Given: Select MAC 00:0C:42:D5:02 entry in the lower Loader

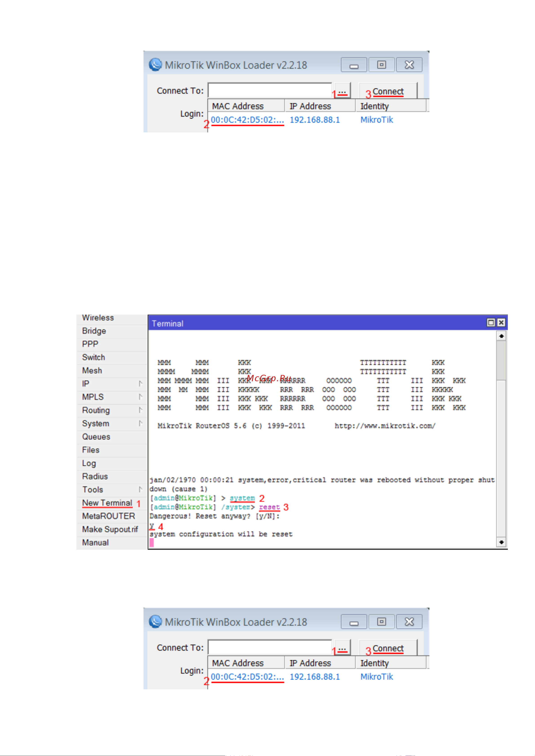Looking at the screenshot, I should [247, 677].
